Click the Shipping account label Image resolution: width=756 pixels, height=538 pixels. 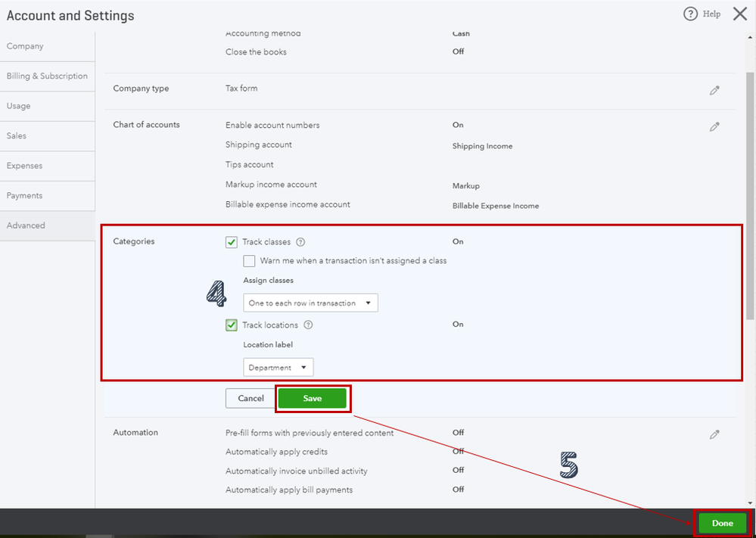(258, 145)
